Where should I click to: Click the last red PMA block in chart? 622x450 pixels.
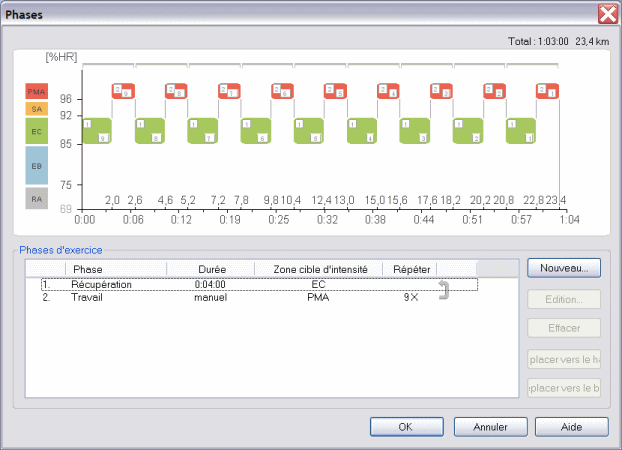(x=547, y=91)
